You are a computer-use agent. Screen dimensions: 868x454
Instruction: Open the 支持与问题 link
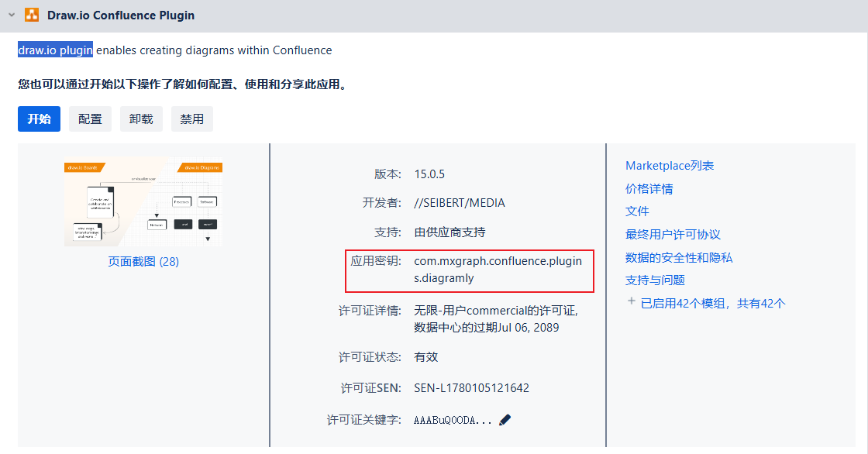(655, 280)
